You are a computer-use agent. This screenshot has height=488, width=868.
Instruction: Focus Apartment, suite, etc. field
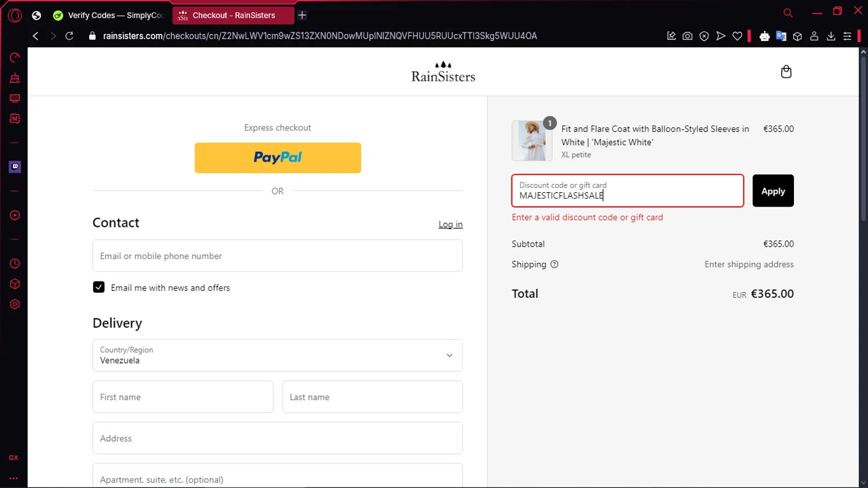(x=278, y=476)
